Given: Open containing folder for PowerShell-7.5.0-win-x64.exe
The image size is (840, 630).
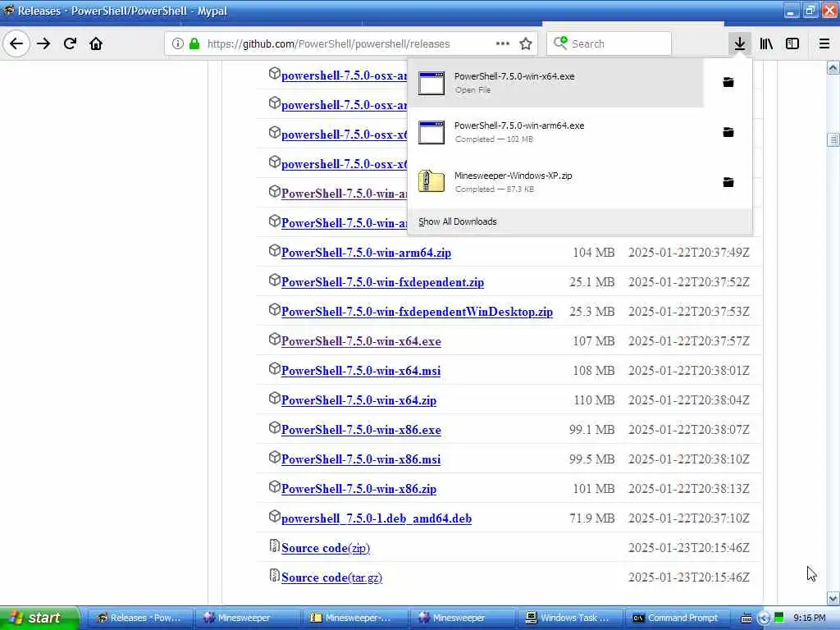Looking at the screenshot, I should point(728,83).
